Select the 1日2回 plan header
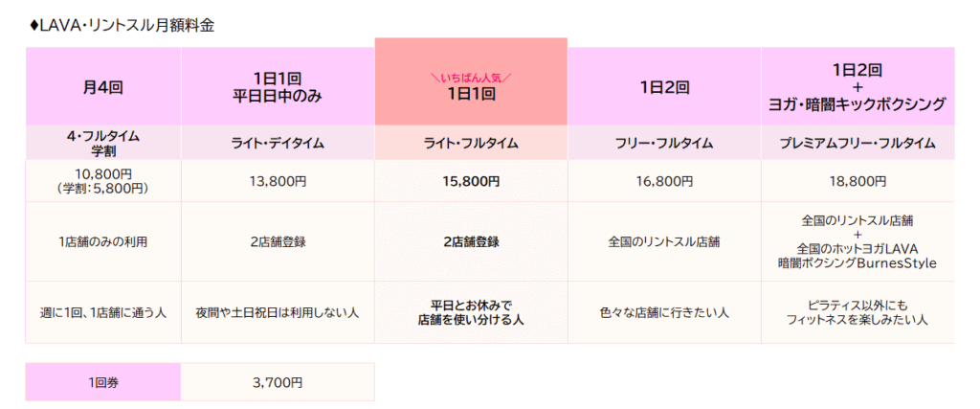Viewport: 980px width, 409px height. [664, 87]
